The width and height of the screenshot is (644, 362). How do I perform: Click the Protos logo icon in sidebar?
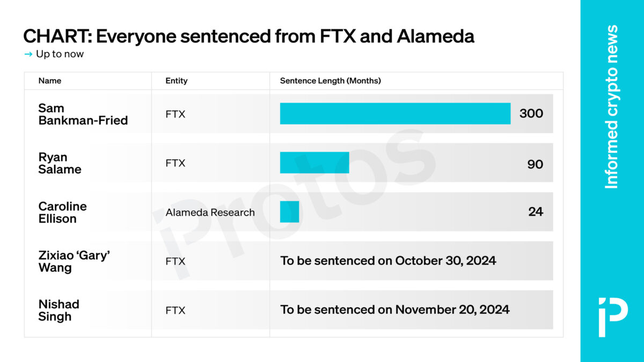click(612, 316)
